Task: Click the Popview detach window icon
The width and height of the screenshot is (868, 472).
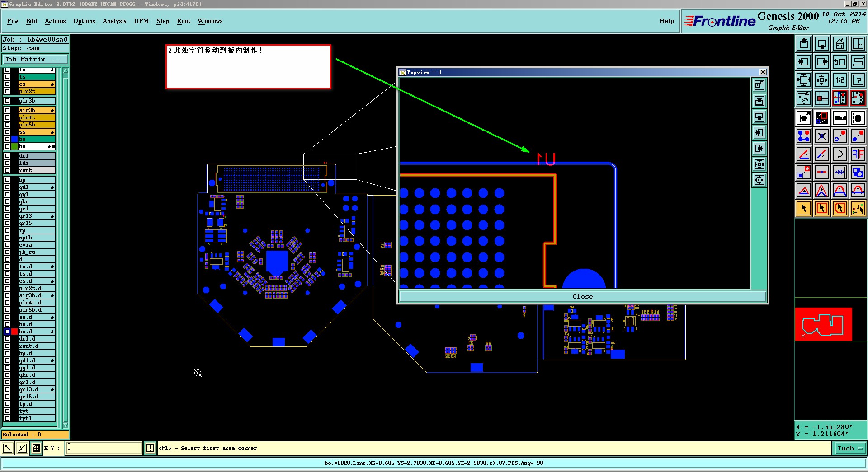Action: tap(759, 85)
